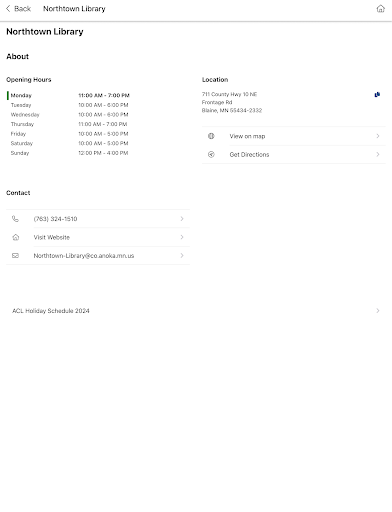392x512 pixels.
Task: Go back using the Back button
Action: coord(18,9)
